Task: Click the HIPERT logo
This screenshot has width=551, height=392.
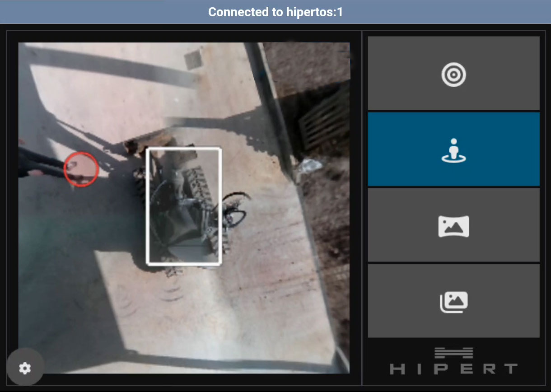Action: [x=453, y=361]
